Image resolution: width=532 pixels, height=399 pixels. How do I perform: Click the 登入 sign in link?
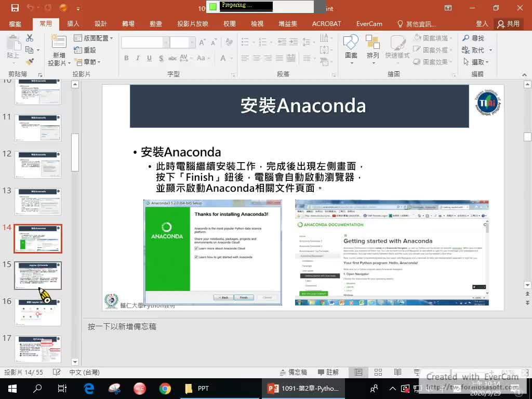(x=482, y=24)
